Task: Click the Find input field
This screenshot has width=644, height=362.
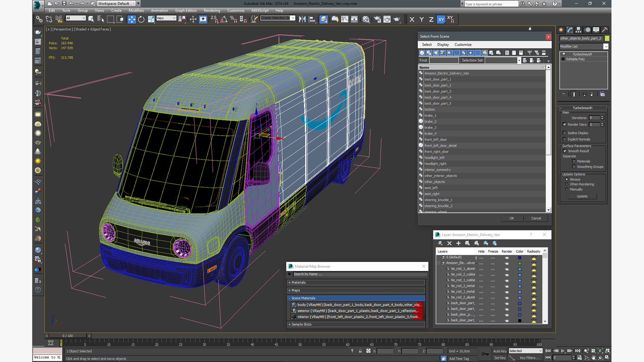Action: 443,60
